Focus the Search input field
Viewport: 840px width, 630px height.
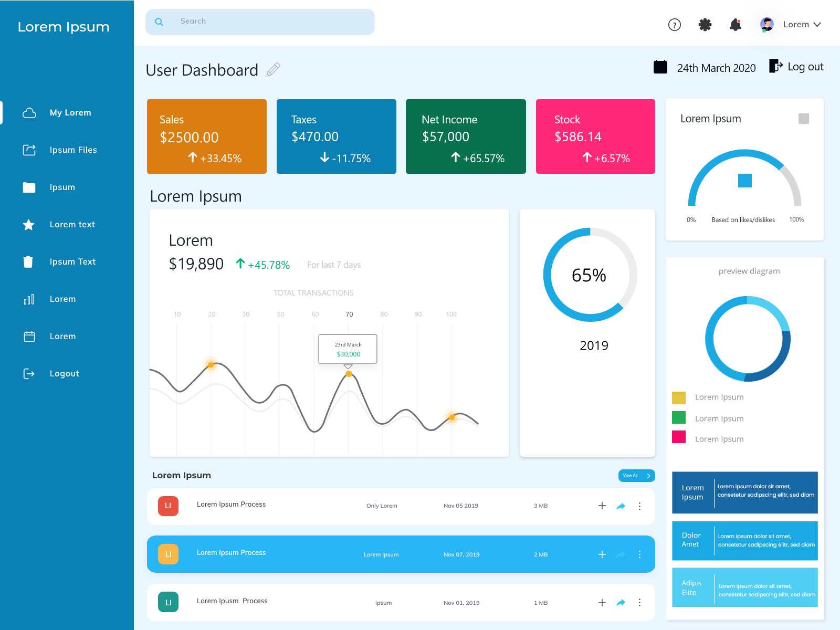coord(260,22)
